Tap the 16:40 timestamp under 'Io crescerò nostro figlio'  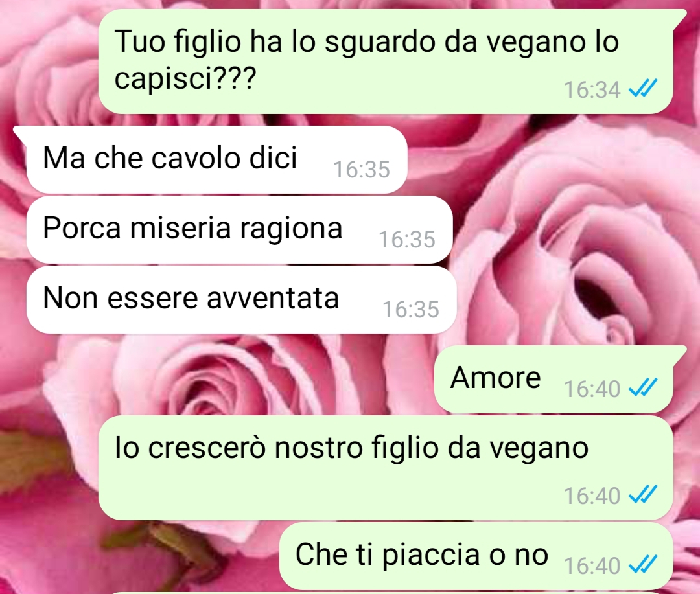click(x=592, y=496)
